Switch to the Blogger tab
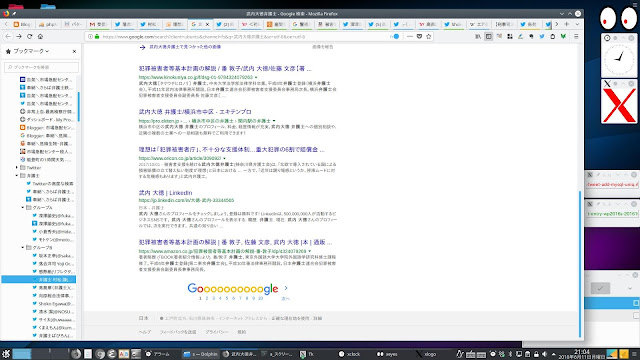640x360 pixels. 22,24
